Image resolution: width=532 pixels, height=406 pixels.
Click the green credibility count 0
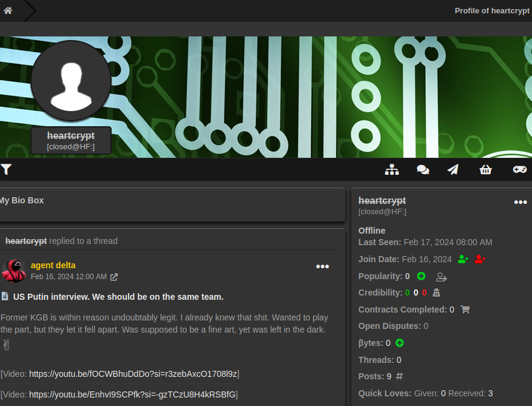click(x=407, y=293)
